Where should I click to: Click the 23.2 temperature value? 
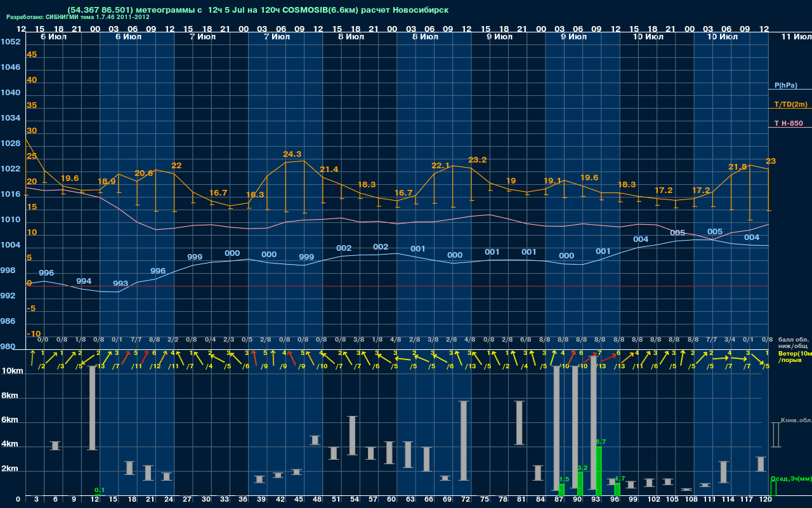coord(477,160)
